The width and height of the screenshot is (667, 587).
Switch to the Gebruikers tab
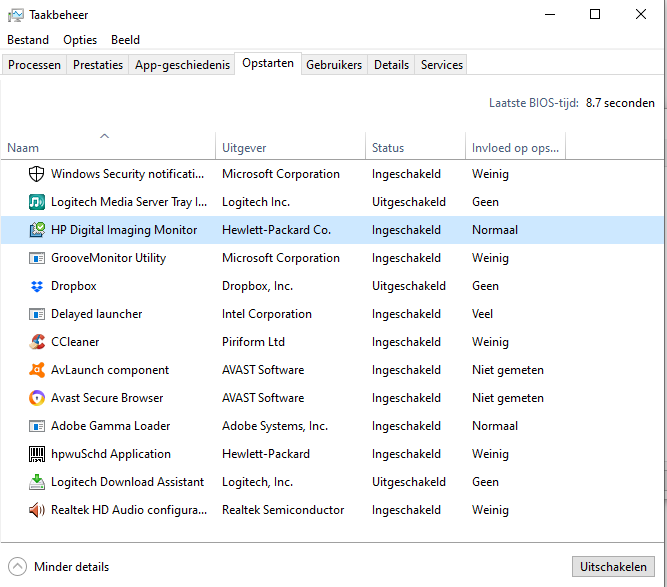click(x=334, y=65)
